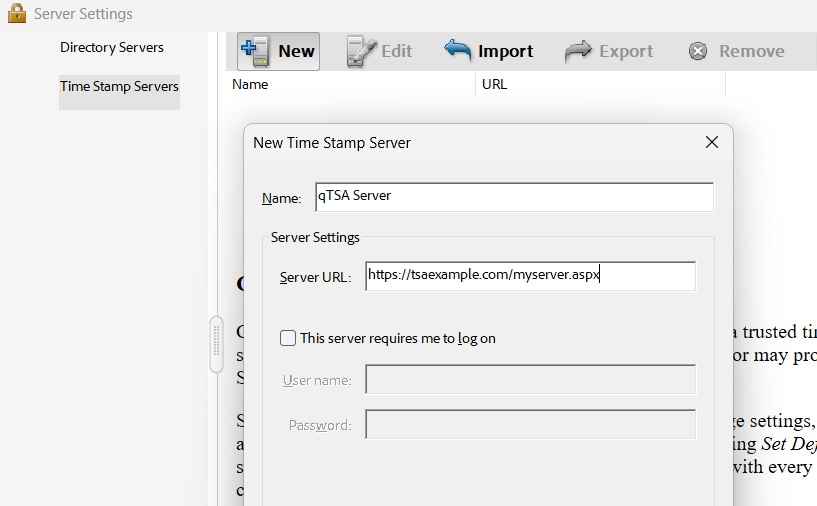
Task: Click the pane splitter grip handle
Action: (216, 344)
